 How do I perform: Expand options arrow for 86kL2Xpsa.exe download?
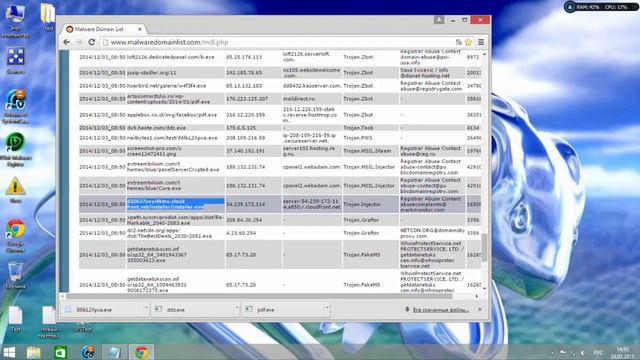[146, 307]
